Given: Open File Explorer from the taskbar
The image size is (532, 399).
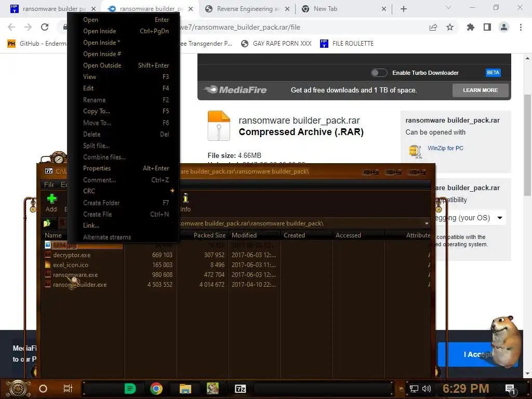Looking at the screenshot, I should click(185, 389).
